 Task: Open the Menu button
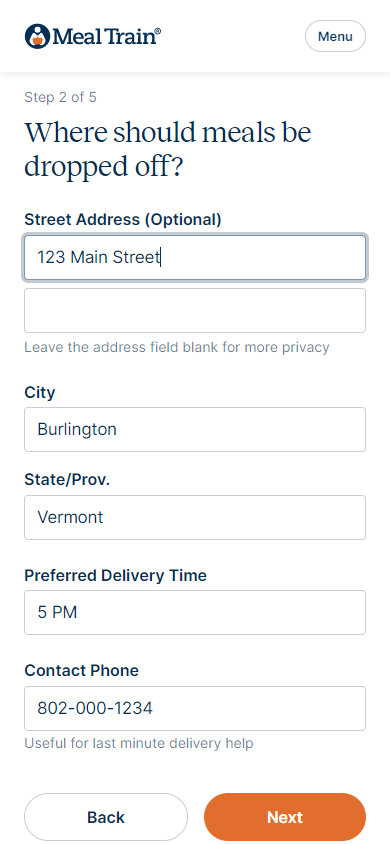point(335,36)
